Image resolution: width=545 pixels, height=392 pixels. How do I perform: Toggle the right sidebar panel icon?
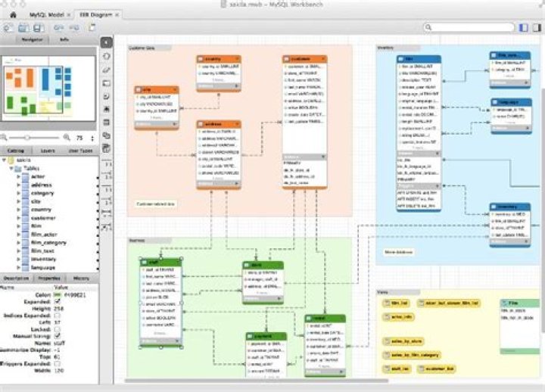click(537, 27)
